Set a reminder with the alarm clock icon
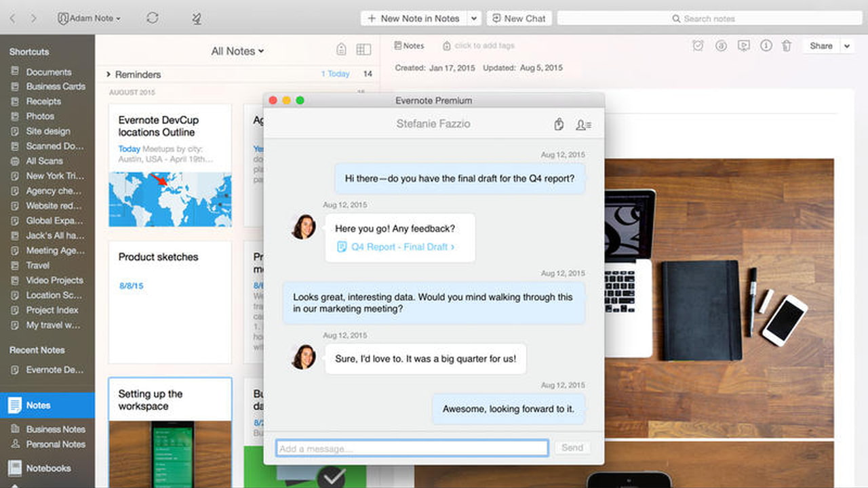This screenshot has height=488, width=868. pos(698,46)
